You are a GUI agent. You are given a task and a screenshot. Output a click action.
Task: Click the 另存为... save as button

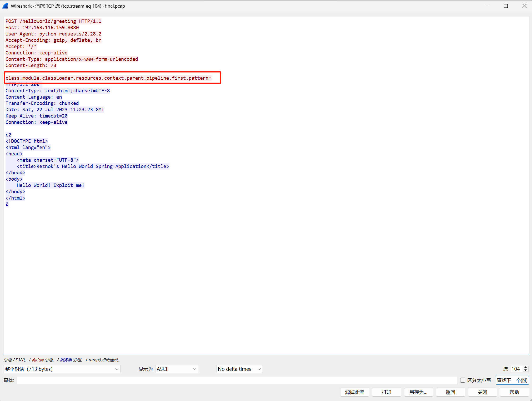tap(418, 392)
